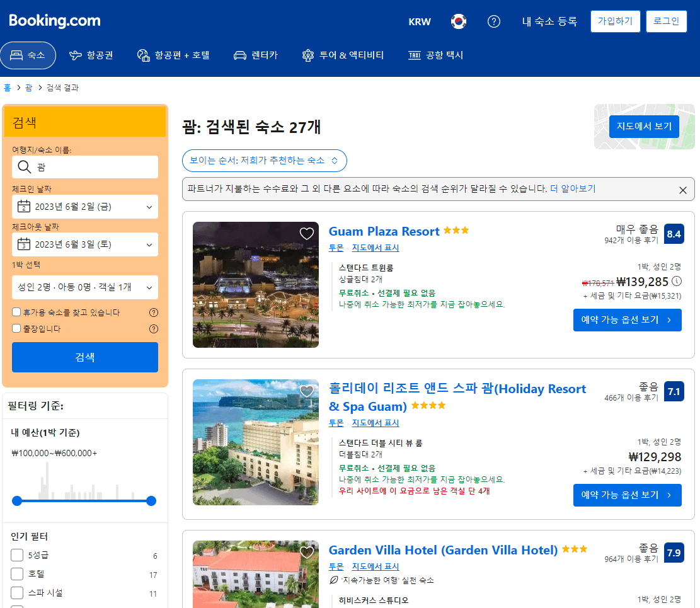Open guests and rooms dropdown 성인 2명

[85, 287]
